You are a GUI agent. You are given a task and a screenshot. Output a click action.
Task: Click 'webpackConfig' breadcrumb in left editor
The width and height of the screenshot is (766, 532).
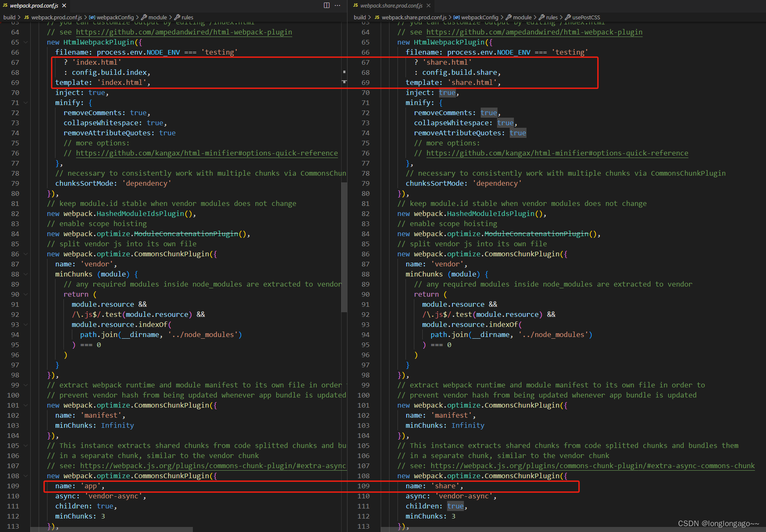(x=115, y=17)
